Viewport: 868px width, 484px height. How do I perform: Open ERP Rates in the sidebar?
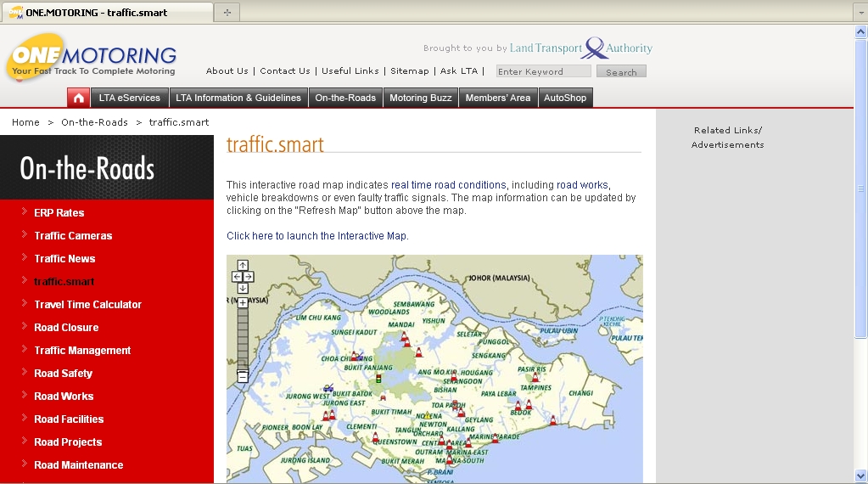tap(59, 212)
